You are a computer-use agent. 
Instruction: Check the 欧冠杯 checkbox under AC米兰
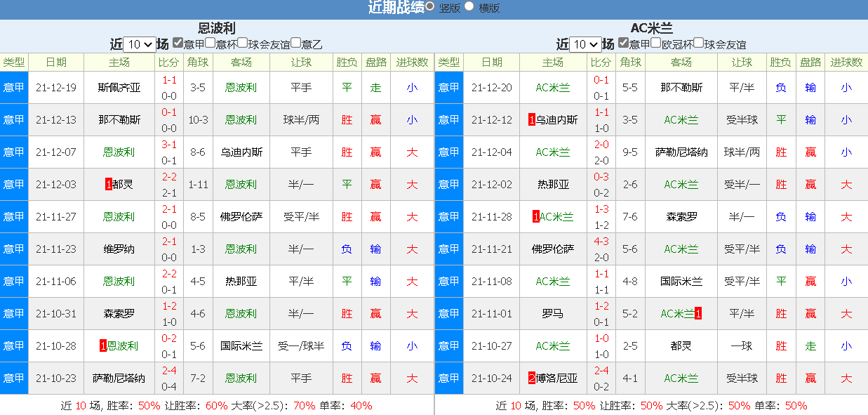[x=656, y=43]
